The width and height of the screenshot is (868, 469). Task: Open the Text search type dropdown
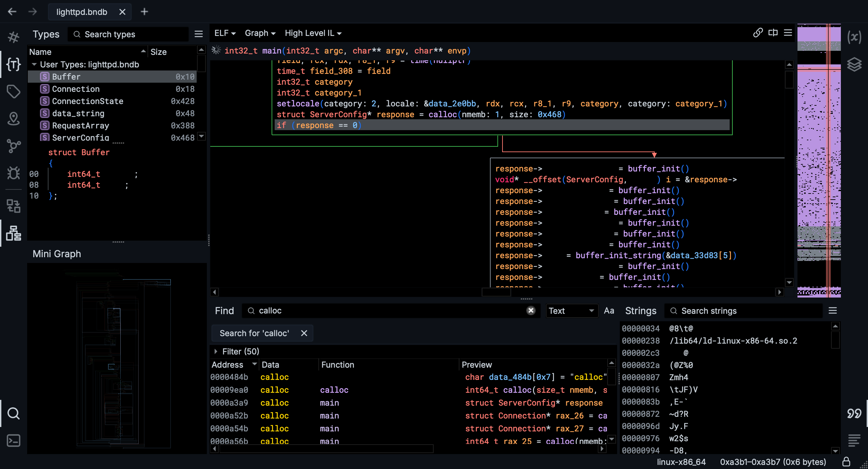tap(572, 311)
